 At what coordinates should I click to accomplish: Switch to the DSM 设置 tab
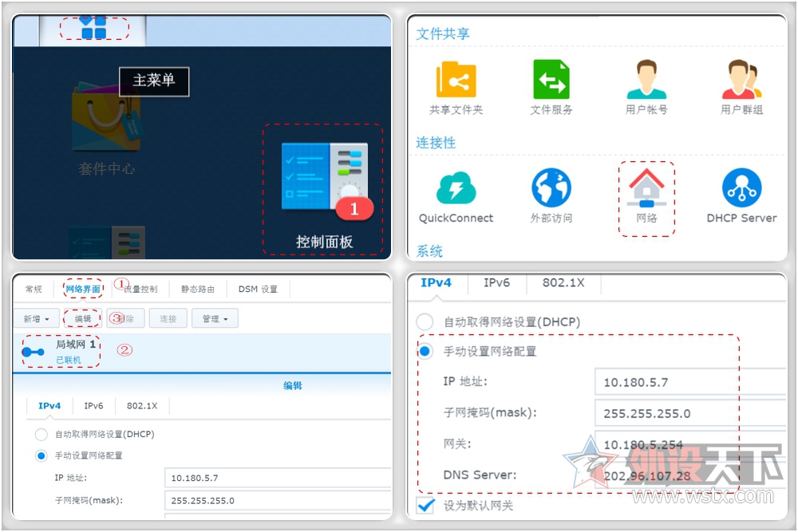258,290
